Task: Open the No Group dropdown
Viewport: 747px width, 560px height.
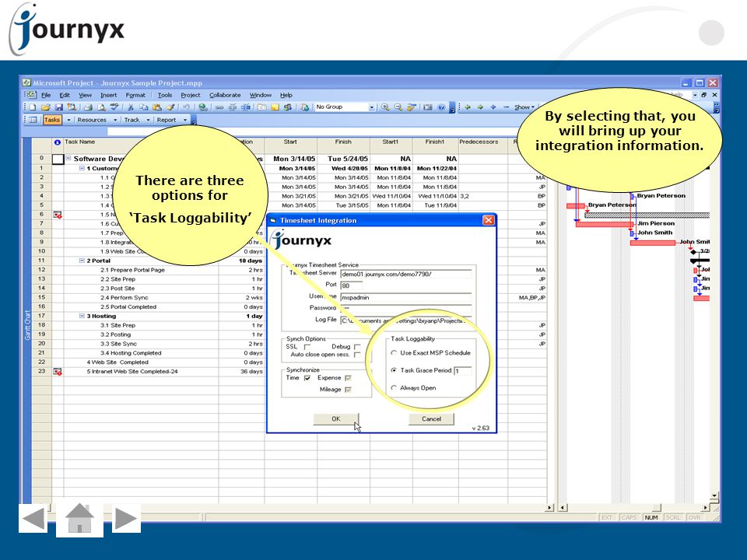Action: click(x=372, y=107)
